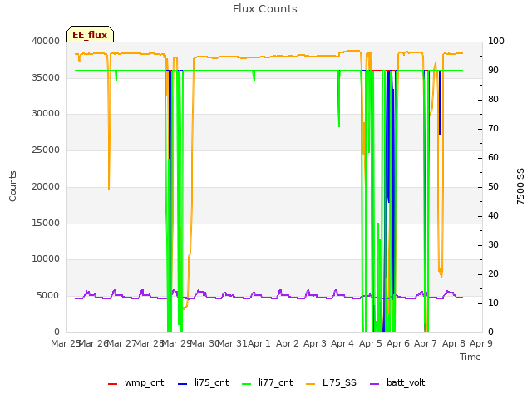
Task: Click the 10 right axis tick label
Action: (x=493, y=303)
